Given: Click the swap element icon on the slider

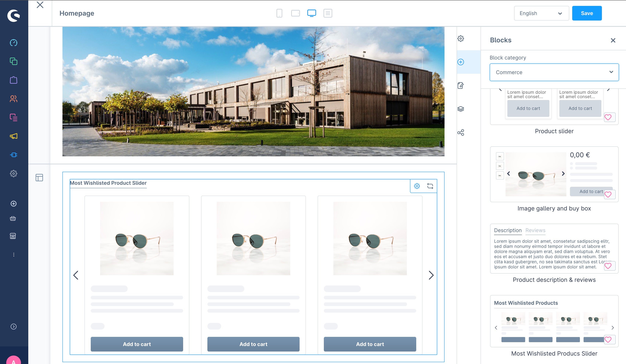Looking at the screenshot, I should point(430,186).
